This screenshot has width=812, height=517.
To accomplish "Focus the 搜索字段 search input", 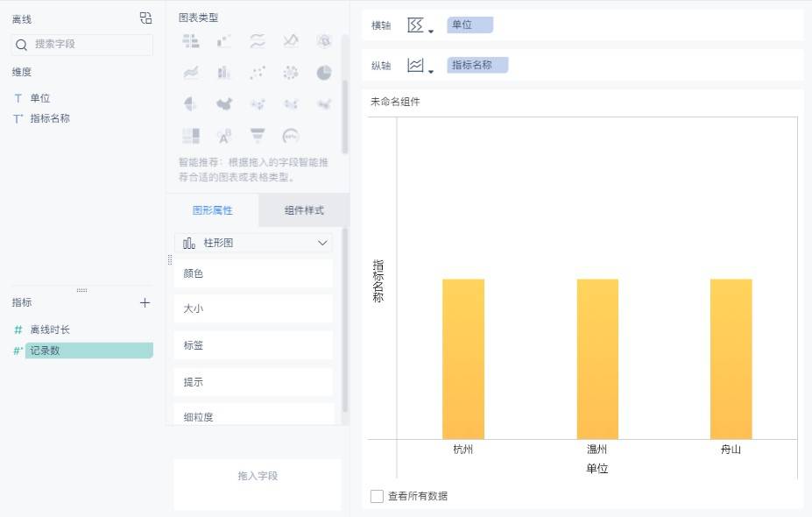I will point(81,45).
